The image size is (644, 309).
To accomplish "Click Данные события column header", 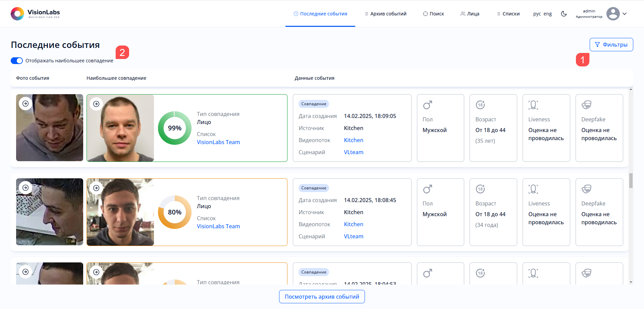I will pyautogui.click(x=315, y=78).
